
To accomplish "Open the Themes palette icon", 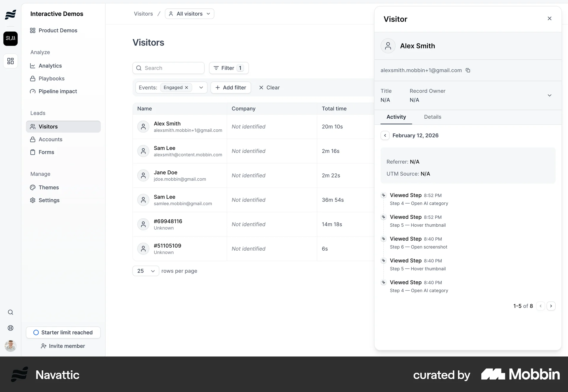I will click(x=33, y=187).
